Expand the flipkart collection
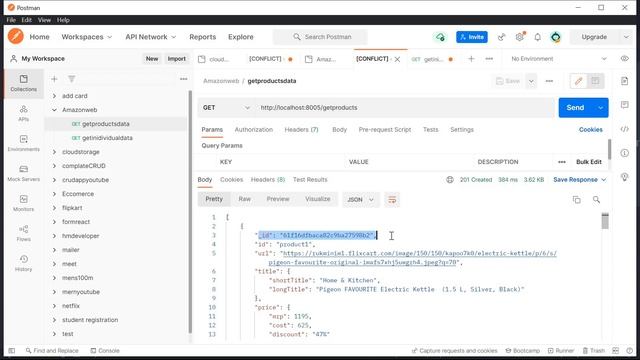Screen dimensions: 640x360 [x=54, y=208]
